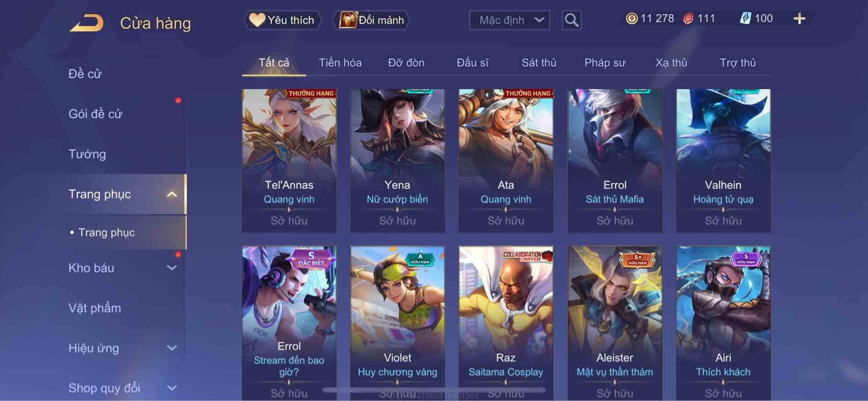
Task: Expand the Hiệu ứng sidebar section
Action: click(x=171, y=348)
